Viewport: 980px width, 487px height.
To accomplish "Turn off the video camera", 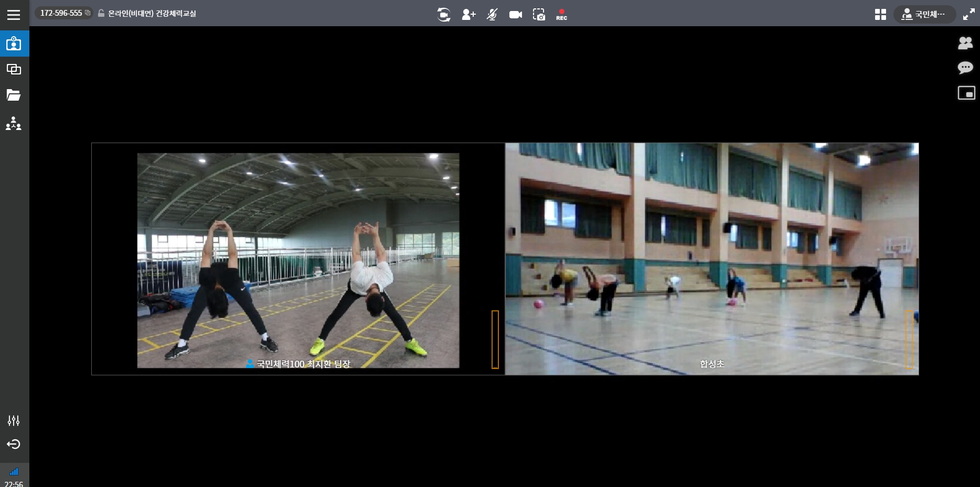I will 516,15.
